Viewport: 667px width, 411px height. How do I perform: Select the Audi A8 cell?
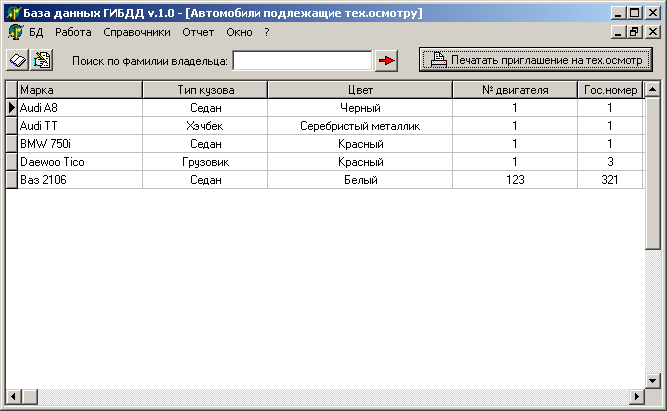[x=80, y=108]
